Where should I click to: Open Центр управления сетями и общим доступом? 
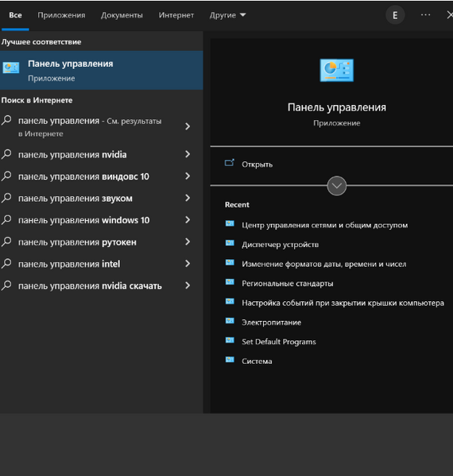(x=324, y=225)
